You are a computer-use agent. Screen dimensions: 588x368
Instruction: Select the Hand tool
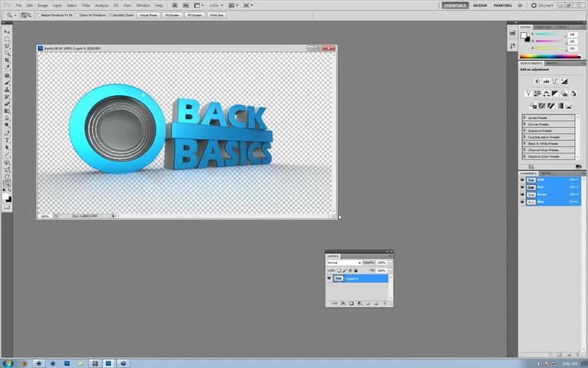click(7, 177)
